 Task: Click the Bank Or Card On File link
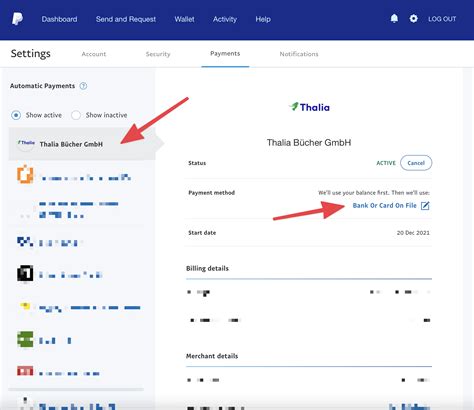pos(385,206)
